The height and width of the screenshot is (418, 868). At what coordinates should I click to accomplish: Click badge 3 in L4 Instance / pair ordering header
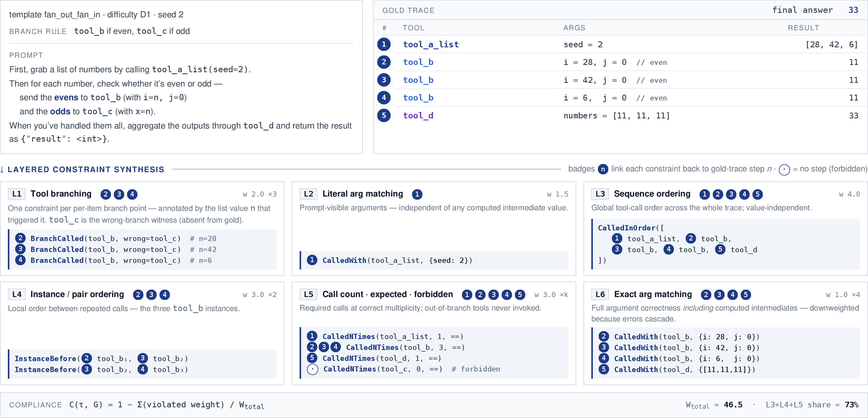tap(151, 295)
